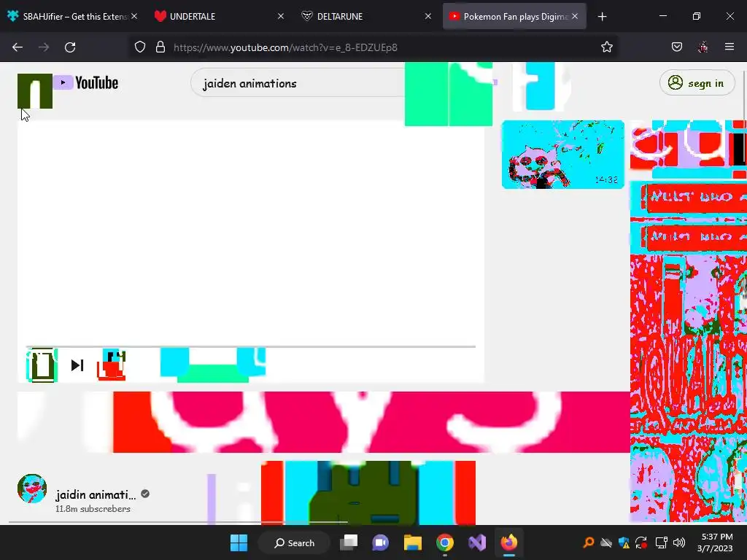Click the channel avatar next to jaidin animati
The width and height of the screenshot is (747, 560).
click(x=32, y=489)
